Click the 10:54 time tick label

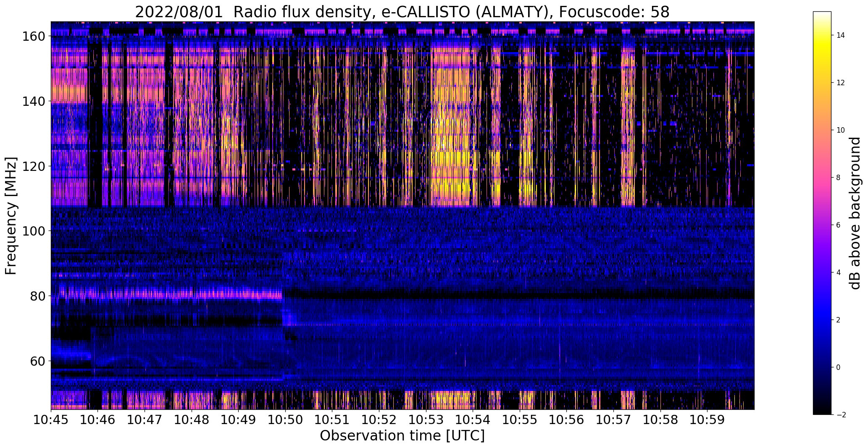pyautogui.click(x=473, y=420)
